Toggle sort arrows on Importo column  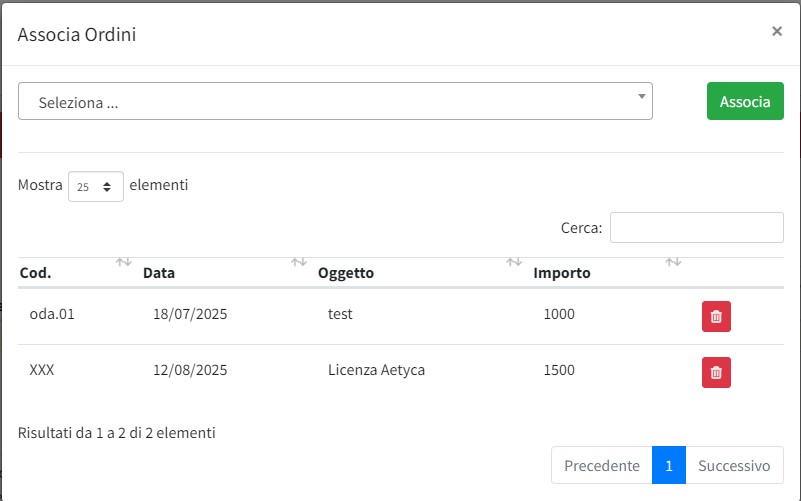[x=673, y=262]
